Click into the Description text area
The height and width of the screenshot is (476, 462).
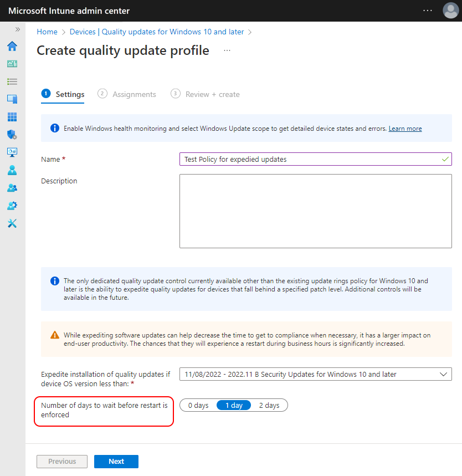[x=315, y=211]
